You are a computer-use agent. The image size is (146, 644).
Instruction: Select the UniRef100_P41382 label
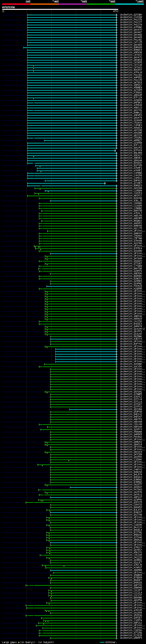(x=131, y=40)
